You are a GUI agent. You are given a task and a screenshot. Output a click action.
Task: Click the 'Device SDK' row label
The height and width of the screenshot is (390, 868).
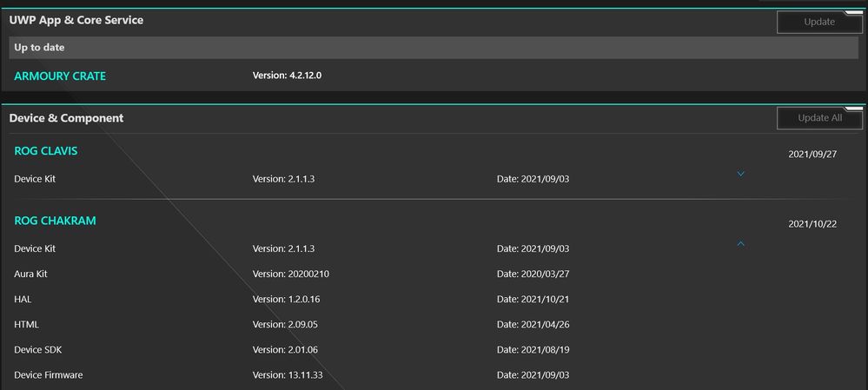pyautogui.click(x=37, y=350)
